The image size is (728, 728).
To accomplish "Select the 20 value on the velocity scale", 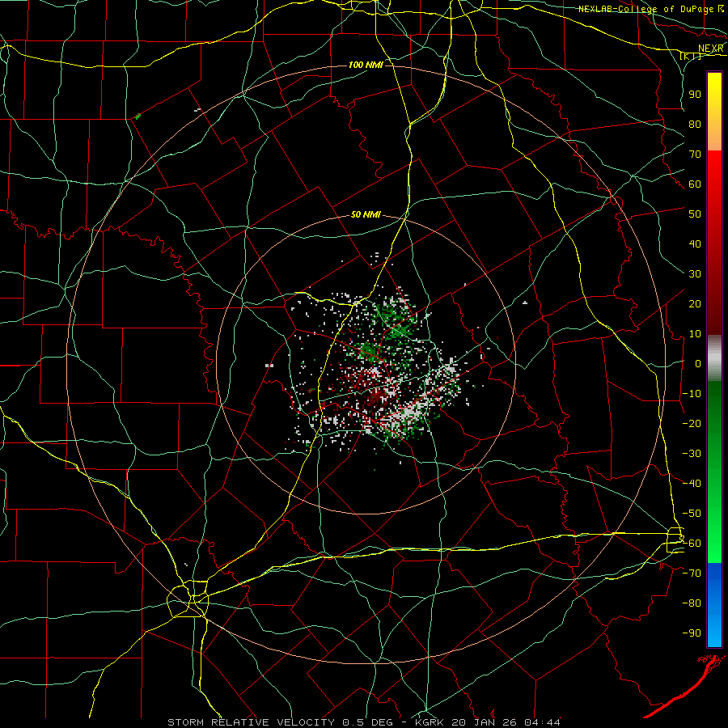I will coord(695,303).
